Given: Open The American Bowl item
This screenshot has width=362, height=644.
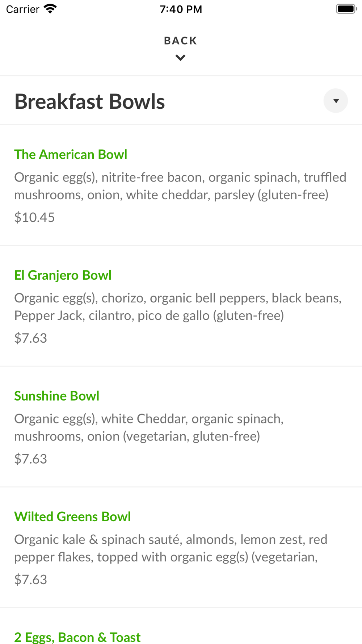Looking at the screenshot, I should 71,154.
